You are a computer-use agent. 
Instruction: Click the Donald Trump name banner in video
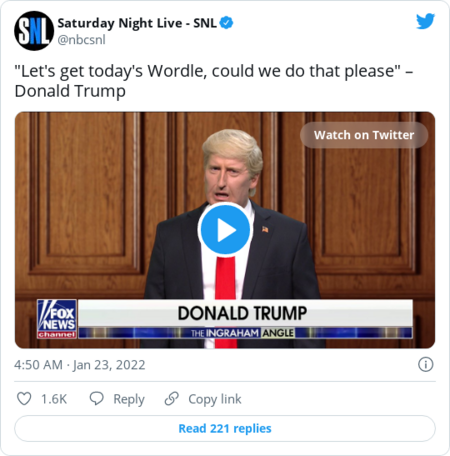coord(242,313)
